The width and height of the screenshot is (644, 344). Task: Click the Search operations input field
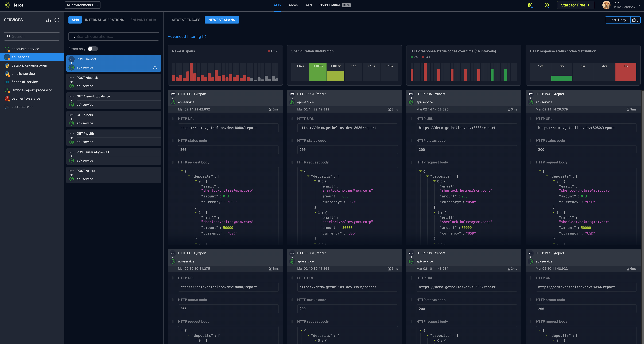coord(114,37)
